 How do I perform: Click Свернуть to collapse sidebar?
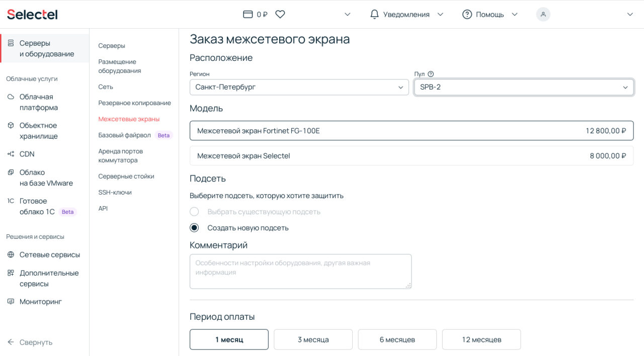pos(36,342)
